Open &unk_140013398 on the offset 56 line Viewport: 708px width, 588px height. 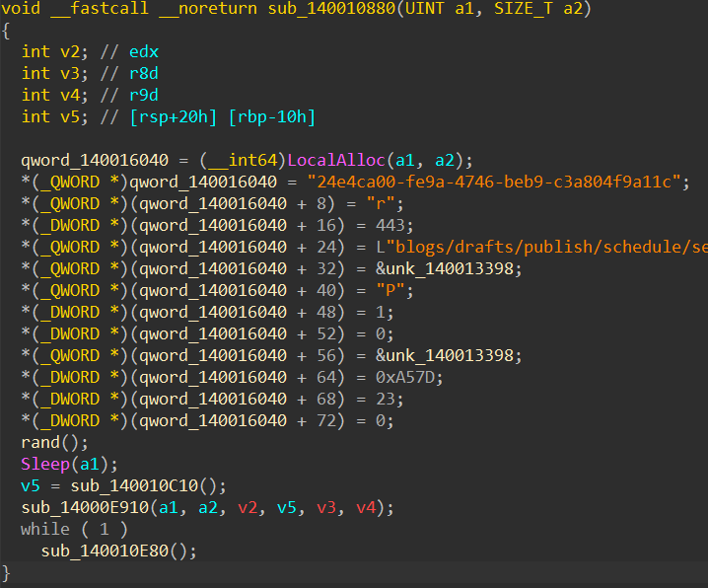pyautogui.click(x=445, y=355)
